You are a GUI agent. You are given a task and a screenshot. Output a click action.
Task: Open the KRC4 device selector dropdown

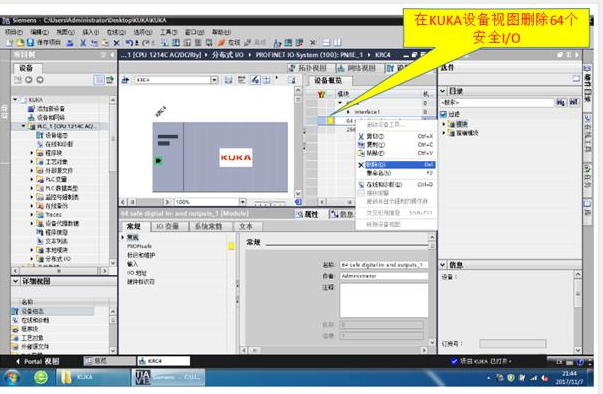click(214, 80)
